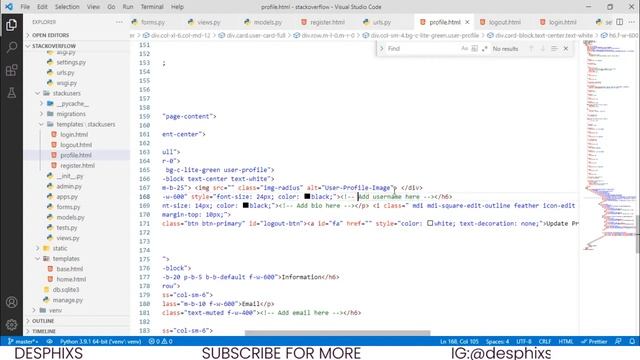Expand the Timeline section

click(44, 331)
